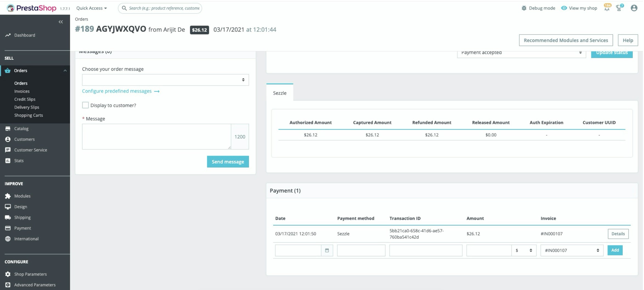Screen dimensions: 644x290
Task: Click Orders breadcrumb link
Action: point(82,19)
